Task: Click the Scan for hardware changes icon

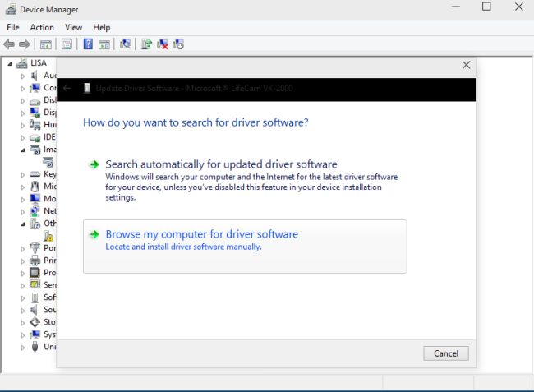Action: tap(125, 44)
